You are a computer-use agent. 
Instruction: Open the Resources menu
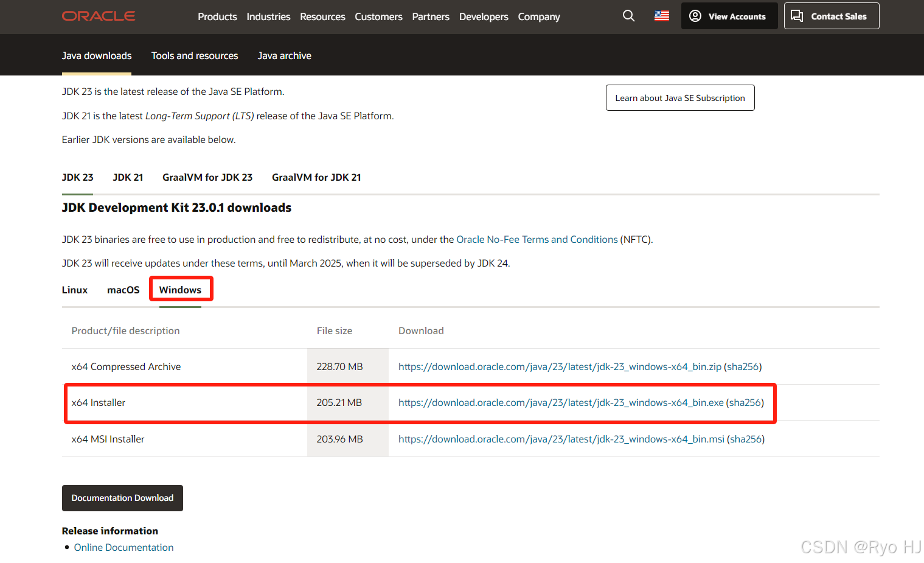click(322, 16)
